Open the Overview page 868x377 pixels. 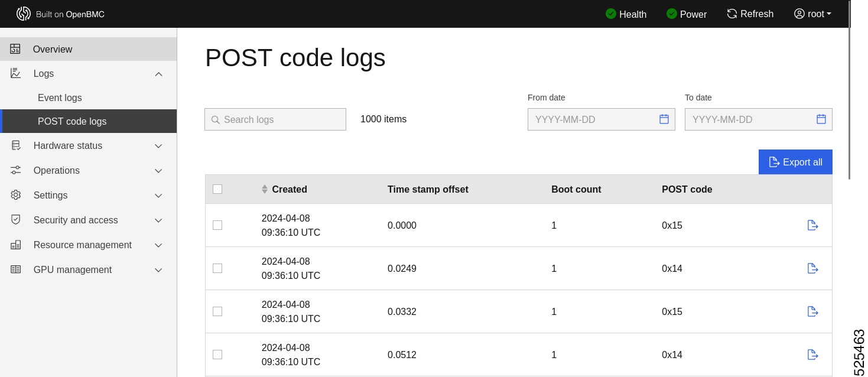[53, 49]
